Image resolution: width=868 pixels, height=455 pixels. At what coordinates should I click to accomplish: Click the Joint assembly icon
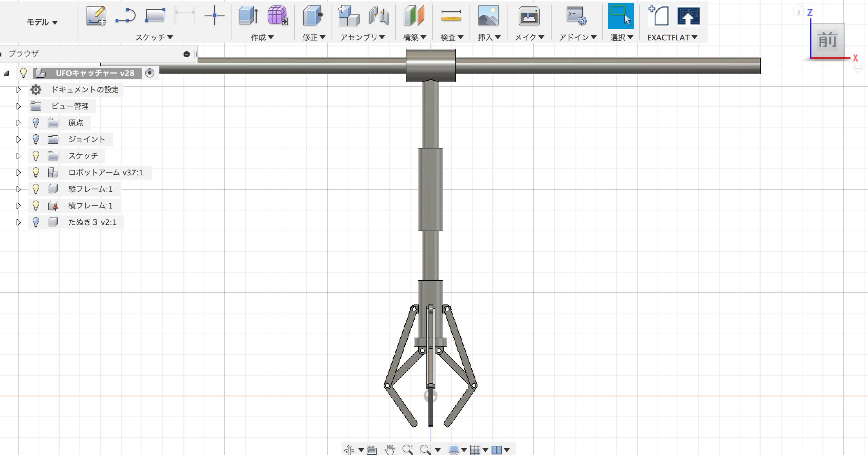[378, 16]
